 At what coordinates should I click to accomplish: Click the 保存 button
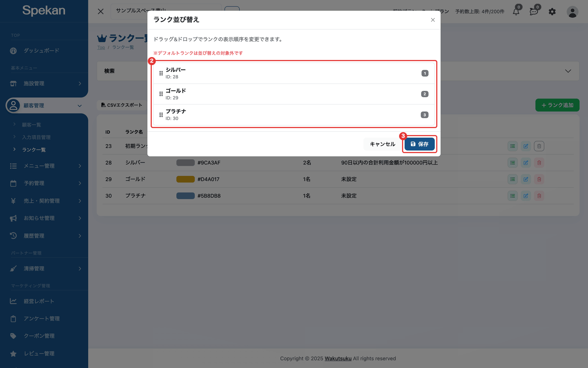pos(419,144)
